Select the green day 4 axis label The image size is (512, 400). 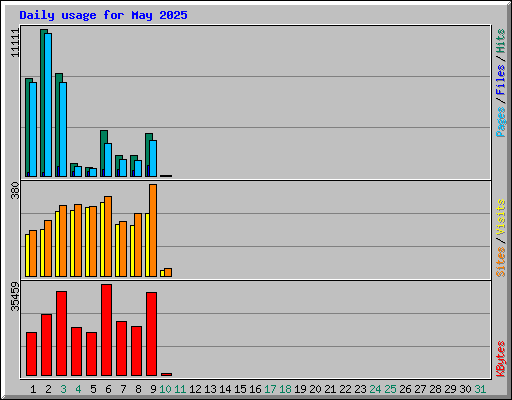click(78, 389)
